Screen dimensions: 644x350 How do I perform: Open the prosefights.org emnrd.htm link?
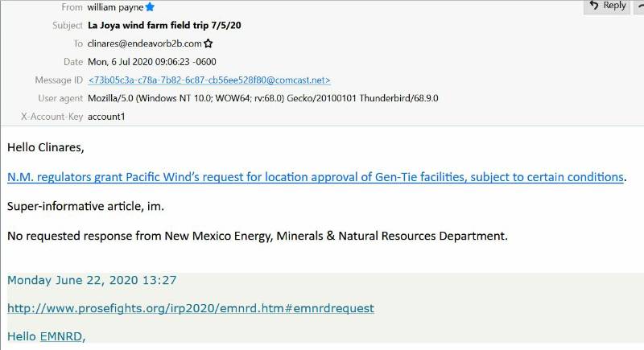(191, 308)
